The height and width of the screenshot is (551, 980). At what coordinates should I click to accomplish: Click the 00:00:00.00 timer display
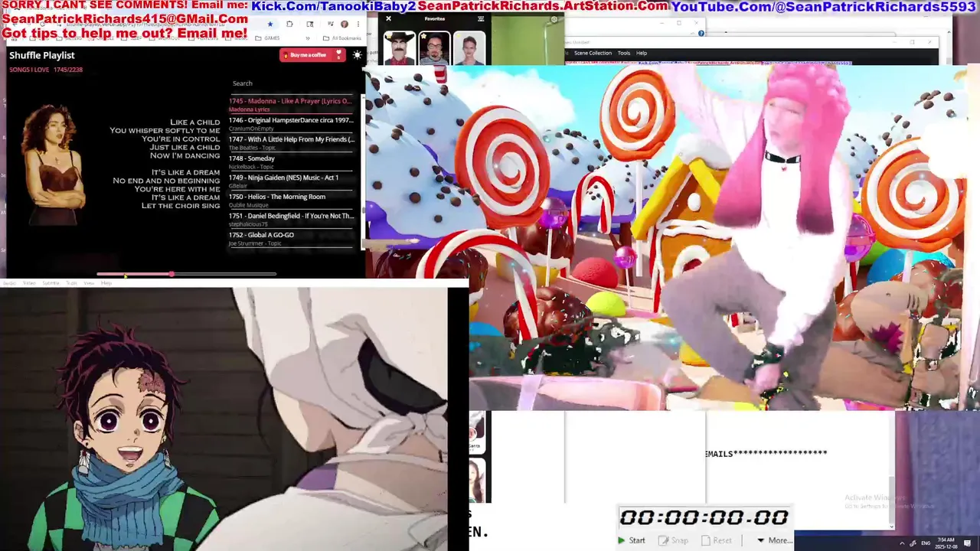[x=704, y=518]
